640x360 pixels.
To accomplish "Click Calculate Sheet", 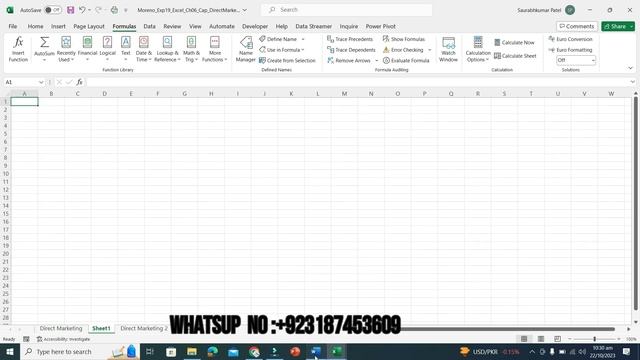I will click(x=515, y=56).
